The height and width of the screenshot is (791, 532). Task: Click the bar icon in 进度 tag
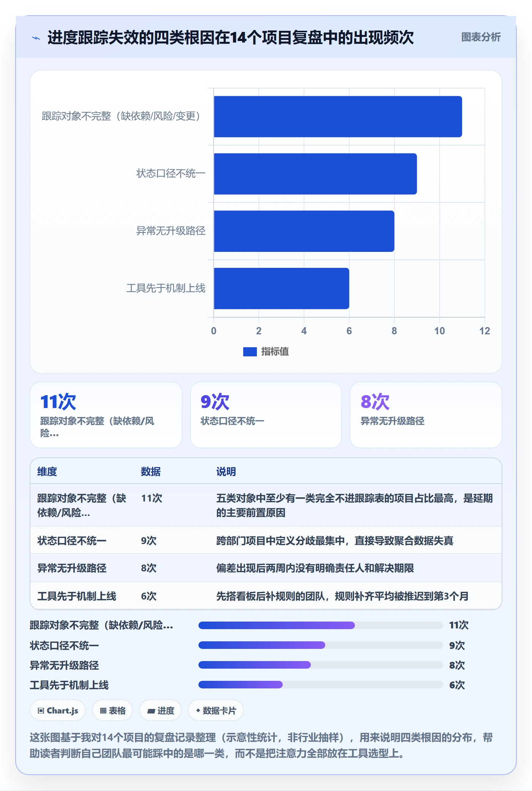point(151,711)
